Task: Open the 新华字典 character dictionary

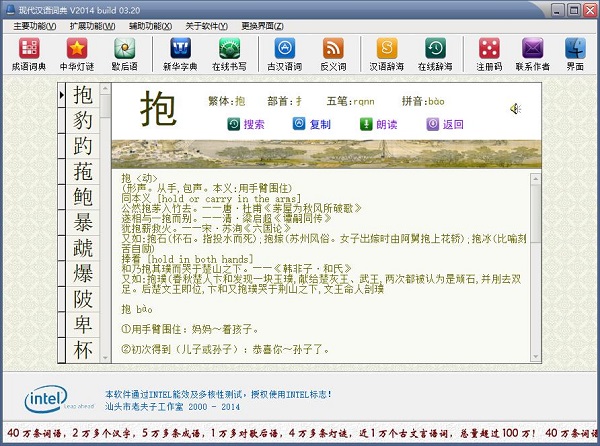Action: 181,53
